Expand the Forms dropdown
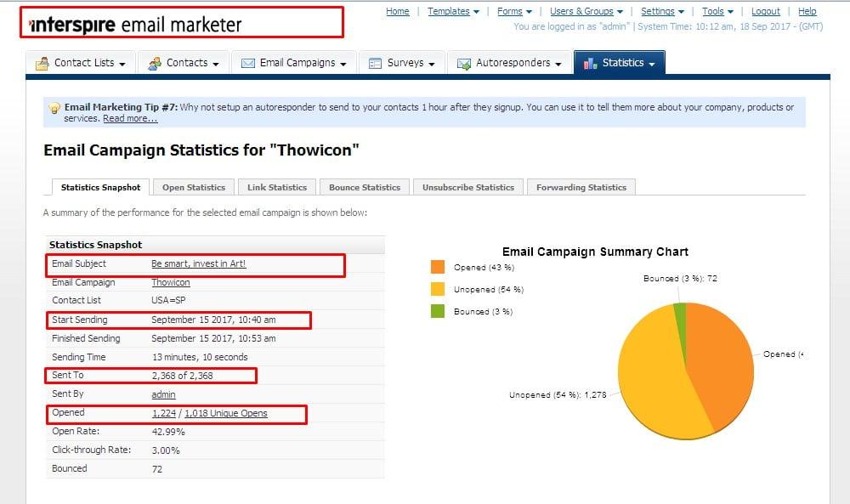This screenshot has height=504, width=850. pos(511,11)
